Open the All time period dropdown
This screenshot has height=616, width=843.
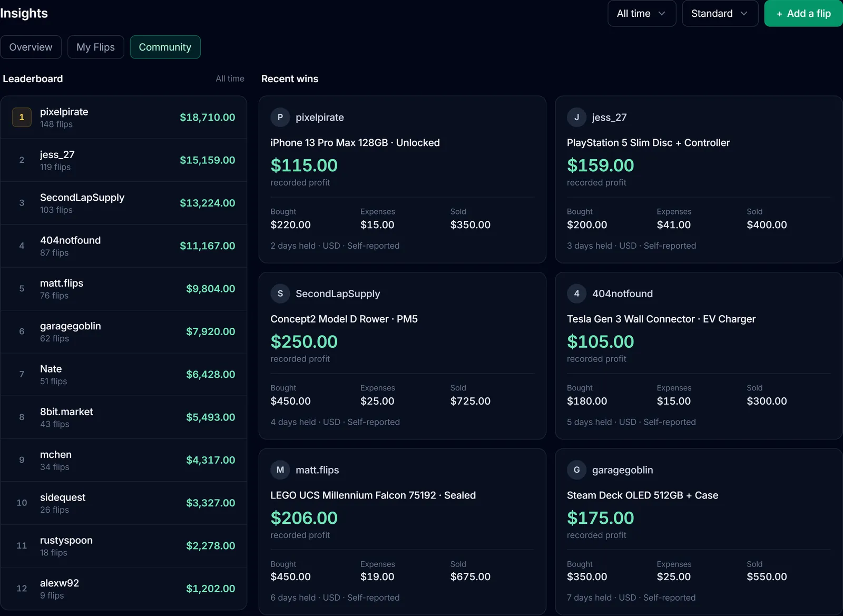click(642, 14)
